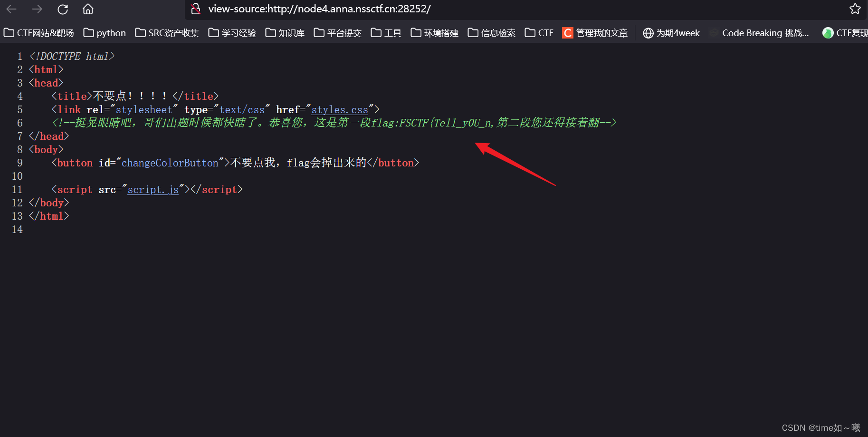Click the changeColorButton id value
Screen dimensions: 868x437
coord(170,163)
